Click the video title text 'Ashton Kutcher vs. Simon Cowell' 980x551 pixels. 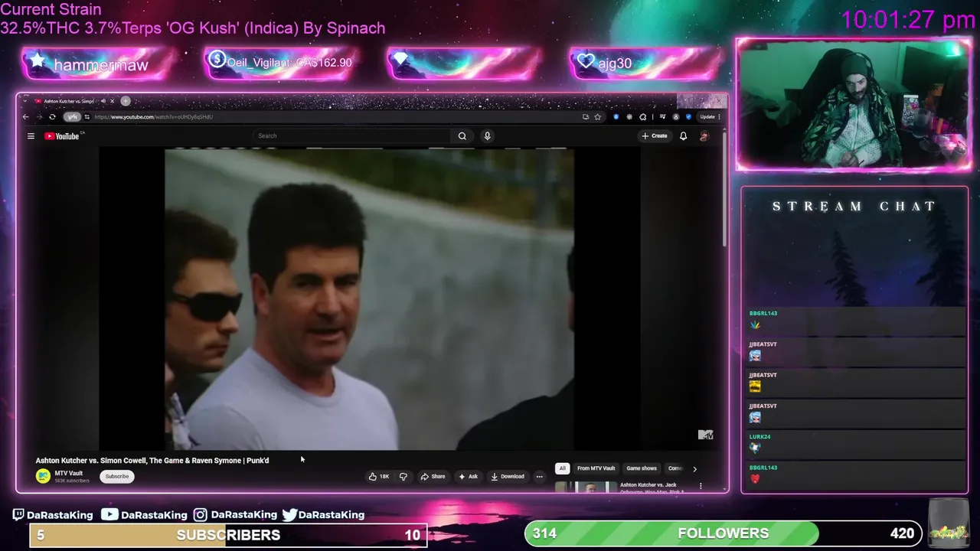91,461
